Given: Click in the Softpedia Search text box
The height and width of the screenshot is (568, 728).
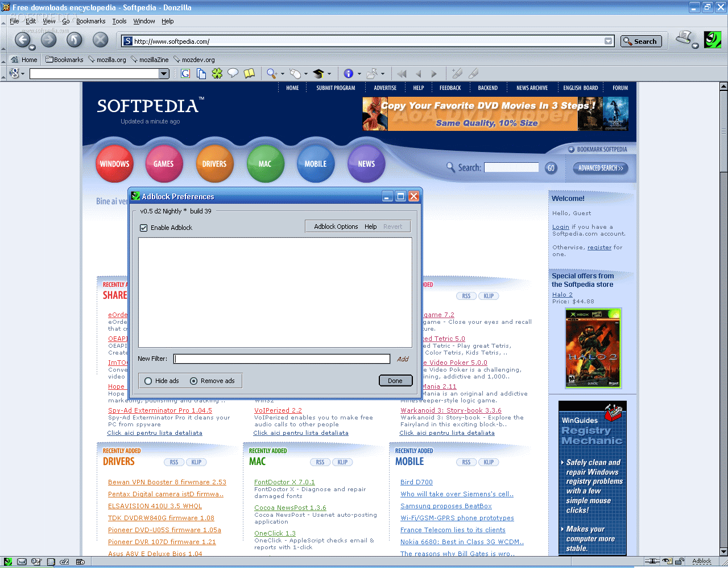Looking at the screenshot, I should coord(511,167).
